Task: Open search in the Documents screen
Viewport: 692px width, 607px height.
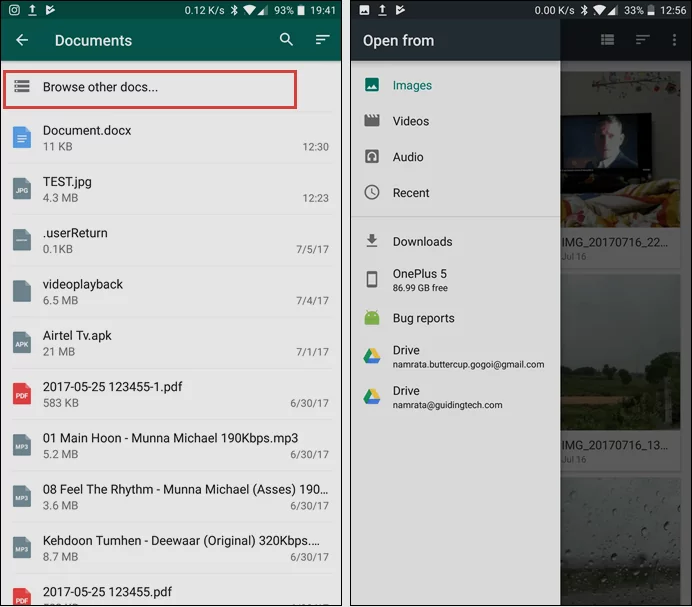Action: pyautogui.click(x=286, y=40)
